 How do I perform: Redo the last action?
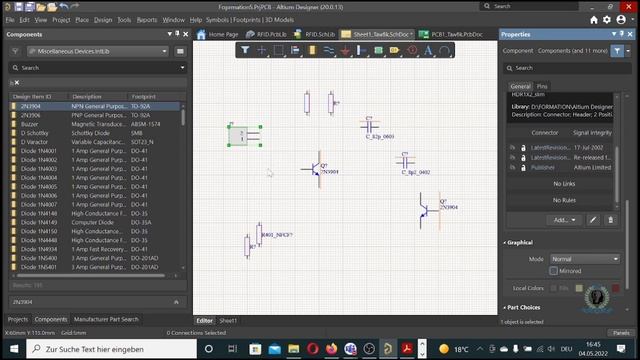(75, 6)
